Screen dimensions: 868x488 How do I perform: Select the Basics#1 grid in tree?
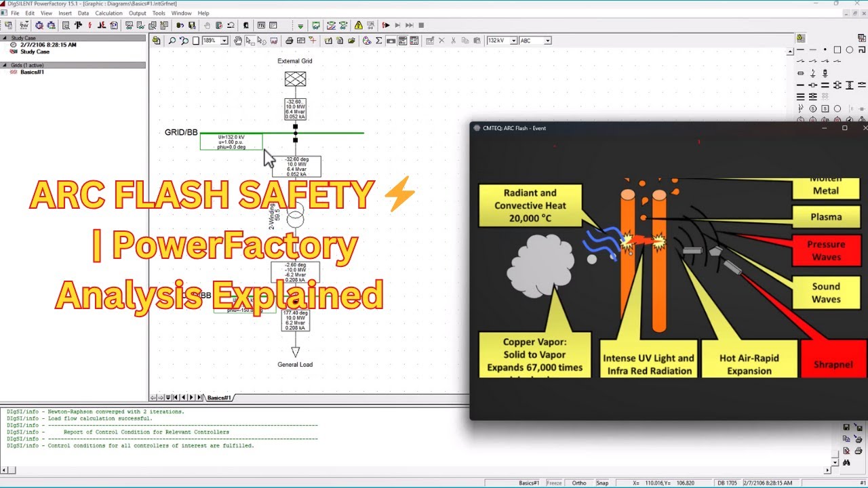pyautogui.click(x=32, y=72)
